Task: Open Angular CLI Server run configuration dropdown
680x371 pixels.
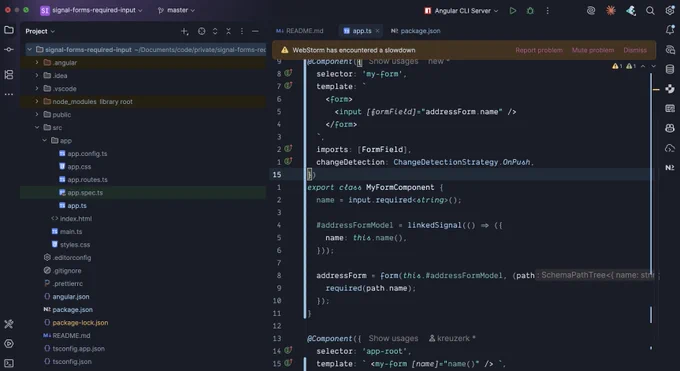Action: click(x=461, y=10)
